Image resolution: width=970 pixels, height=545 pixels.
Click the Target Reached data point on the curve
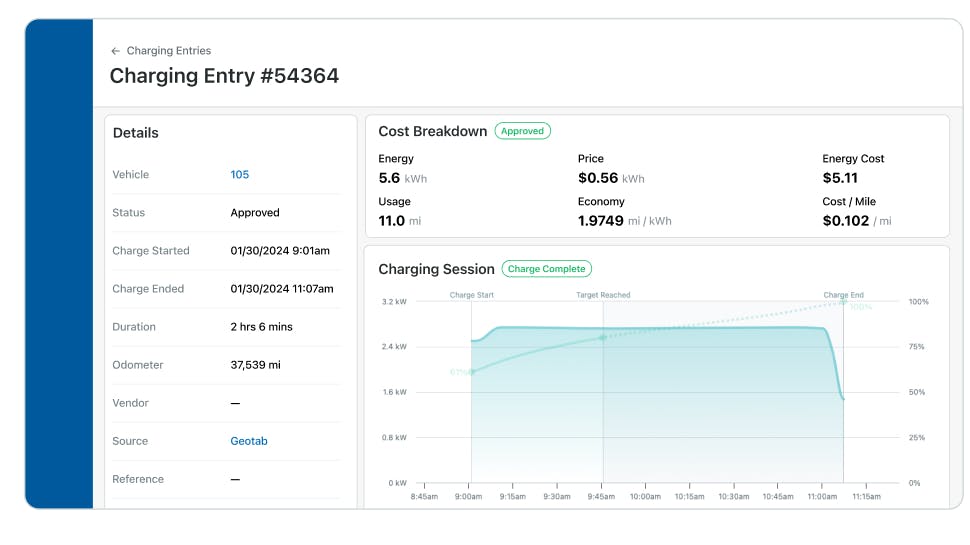pos(603,338)
